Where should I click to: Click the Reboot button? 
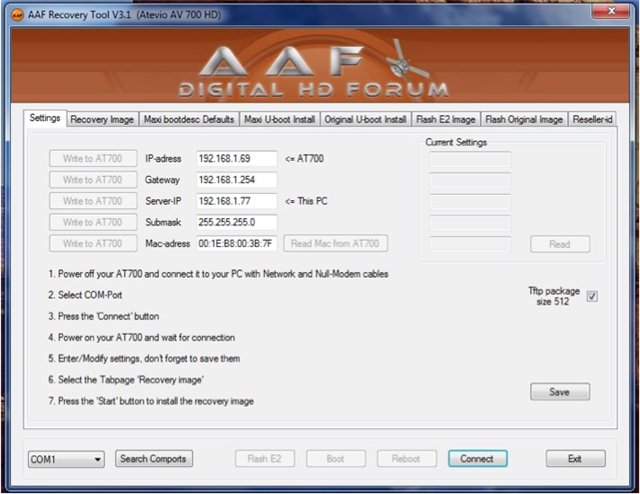pos(407,458)
